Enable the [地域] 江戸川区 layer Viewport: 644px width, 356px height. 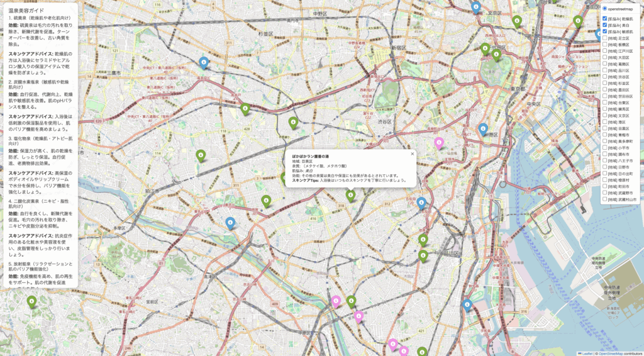(x=605, y=51)
